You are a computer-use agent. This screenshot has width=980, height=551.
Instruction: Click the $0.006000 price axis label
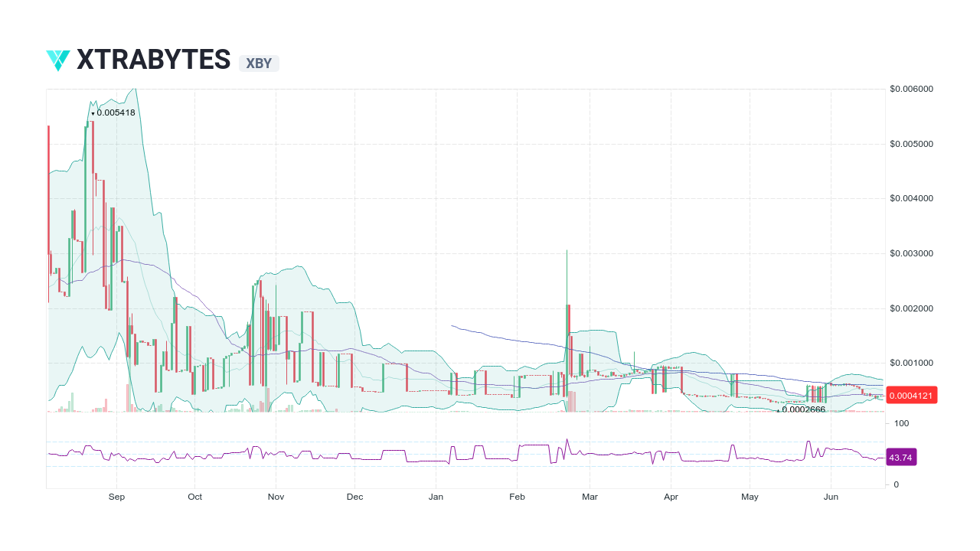pyautogui.click(x=911, y=89)
